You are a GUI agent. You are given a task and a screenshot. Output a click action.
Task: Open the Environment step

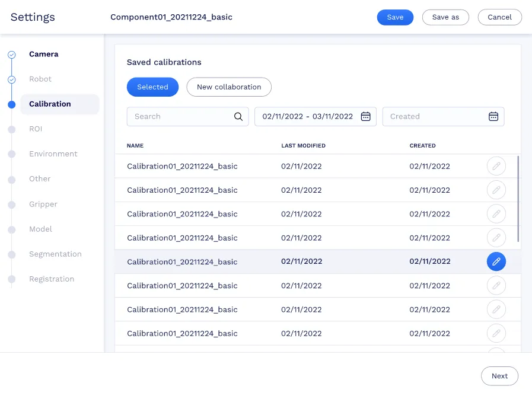[x=53, y=154]
